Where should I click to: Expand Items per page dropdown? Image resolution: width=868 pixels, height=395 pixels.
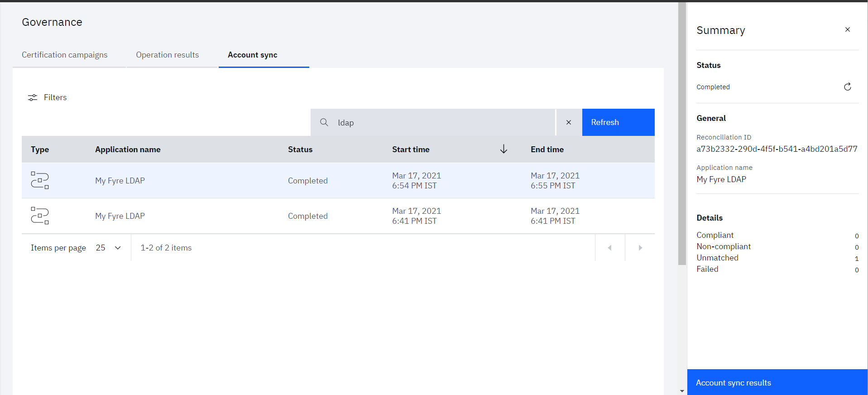pyautogui.click(x=109, y=248)
